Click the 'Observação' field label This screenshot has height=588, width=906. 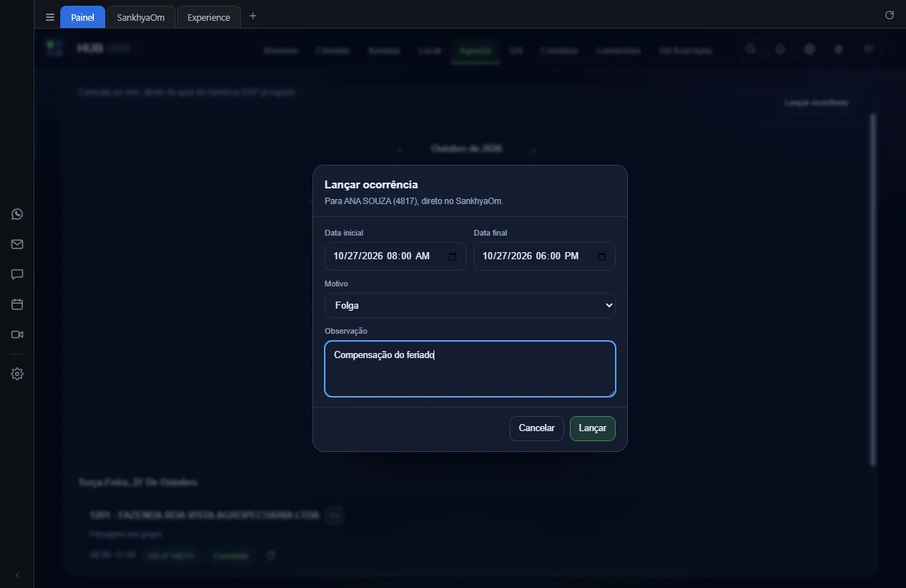pyautogui.click(x=346, y=331)
